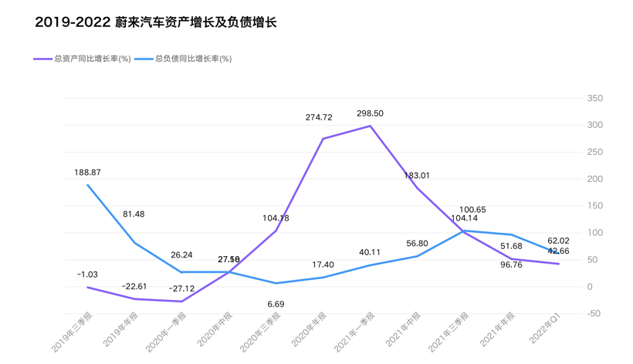Screen dimensions: 633x364
Task: Click the 188.87 data label
Action: pyautogui.click(x=87, y=173)
